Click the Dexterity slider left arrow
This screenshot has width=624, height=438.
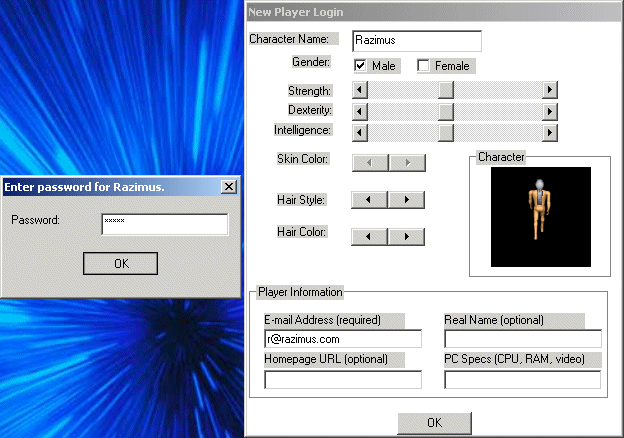click(x=361, y=111)
